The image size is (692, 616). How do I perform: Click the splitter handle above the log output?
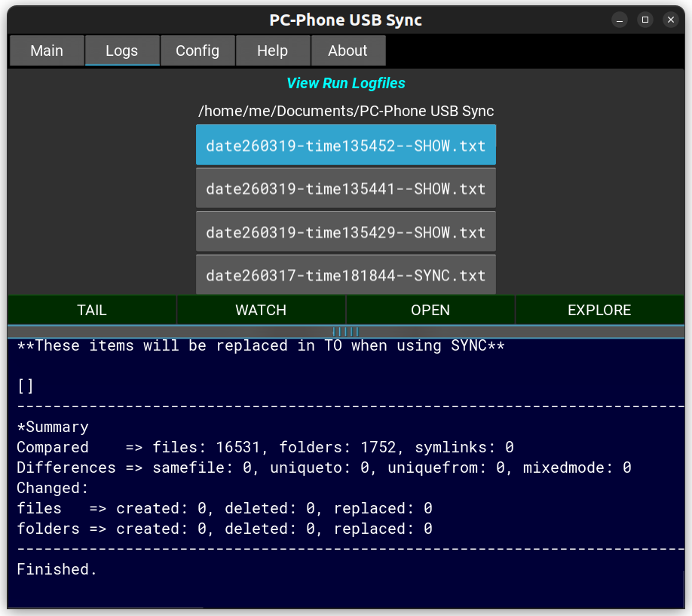click(x=345, y=332)
